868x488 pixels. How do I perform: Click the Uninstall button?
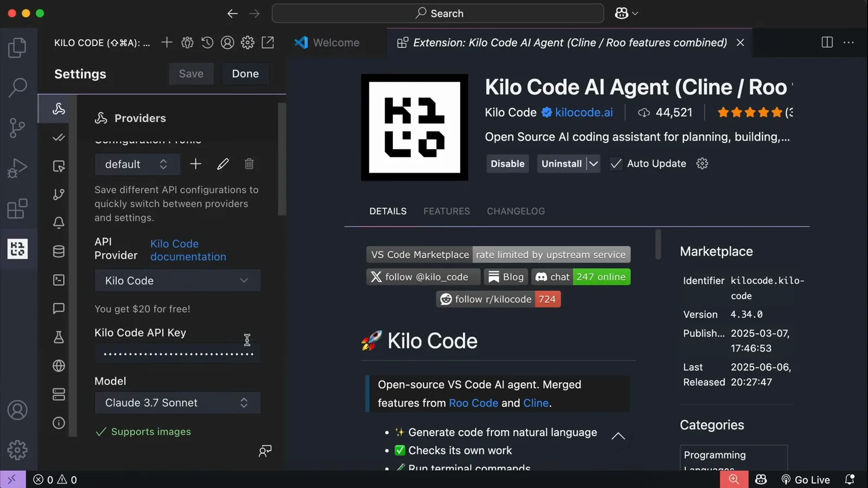[x=561, y=164]
